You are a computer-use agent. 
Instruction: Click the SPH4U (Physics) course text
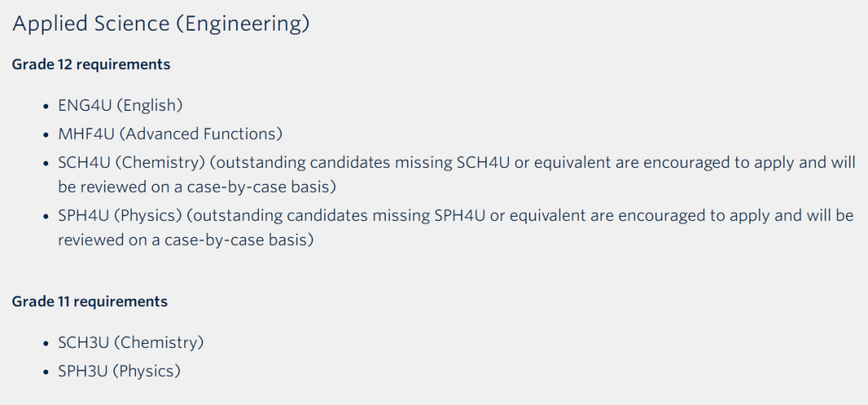click(x=120, y=216)
